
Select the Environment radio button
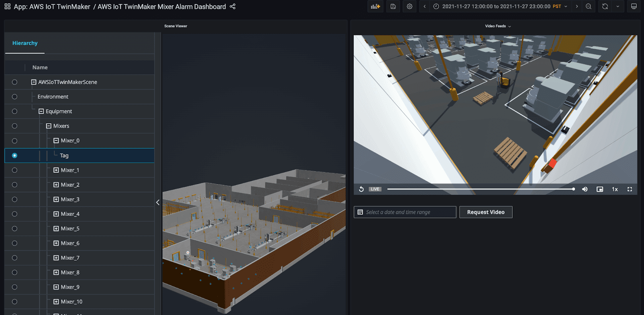click(14, 97)
